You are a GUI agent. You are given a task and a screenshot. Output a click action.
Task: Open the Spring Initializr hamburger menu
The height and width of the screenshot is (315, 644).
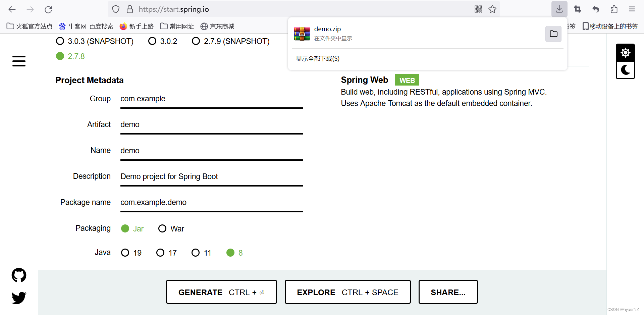point(19,61)
